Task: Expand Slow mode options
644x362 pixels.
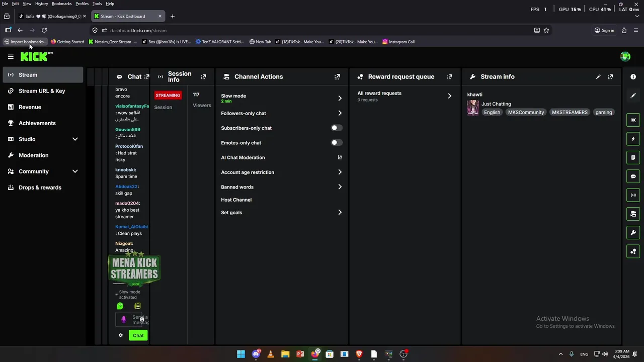Action: (x=340, y=98)
